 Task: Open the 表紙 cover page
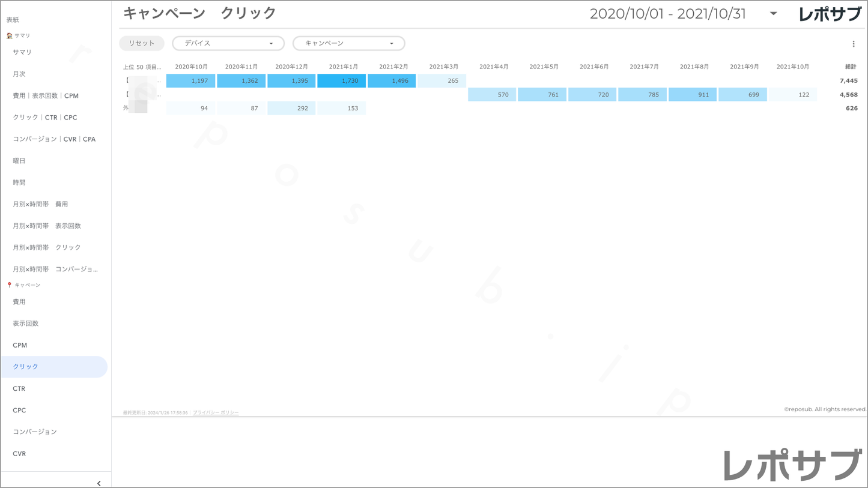pos(13,20)
